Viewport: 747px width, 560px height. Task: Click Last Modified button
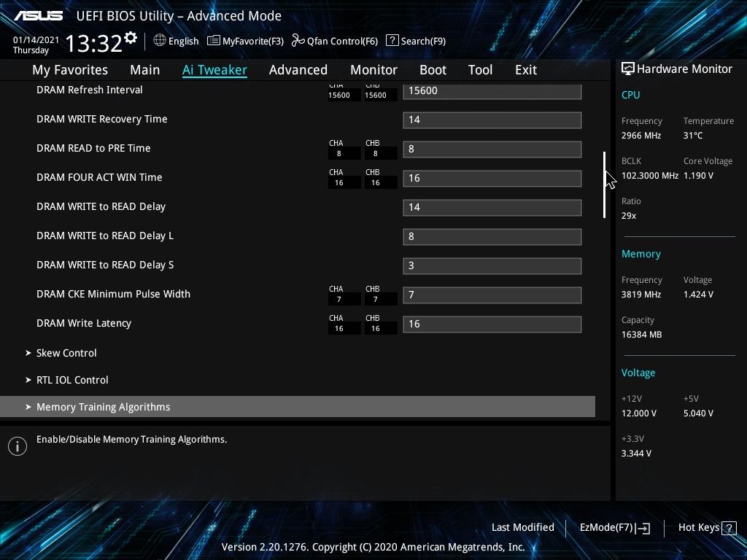[x=522, y=528]
